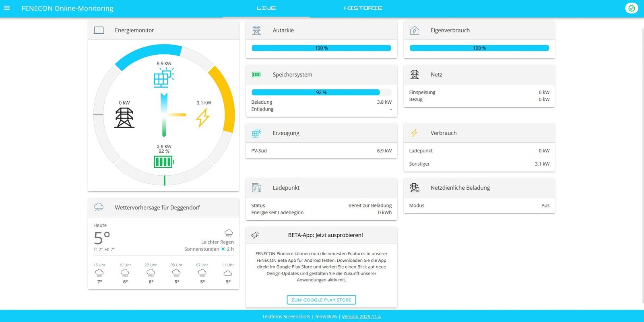Click the Speichersystem battery header icon
644x322 pixels.
(x=256, y=74)
